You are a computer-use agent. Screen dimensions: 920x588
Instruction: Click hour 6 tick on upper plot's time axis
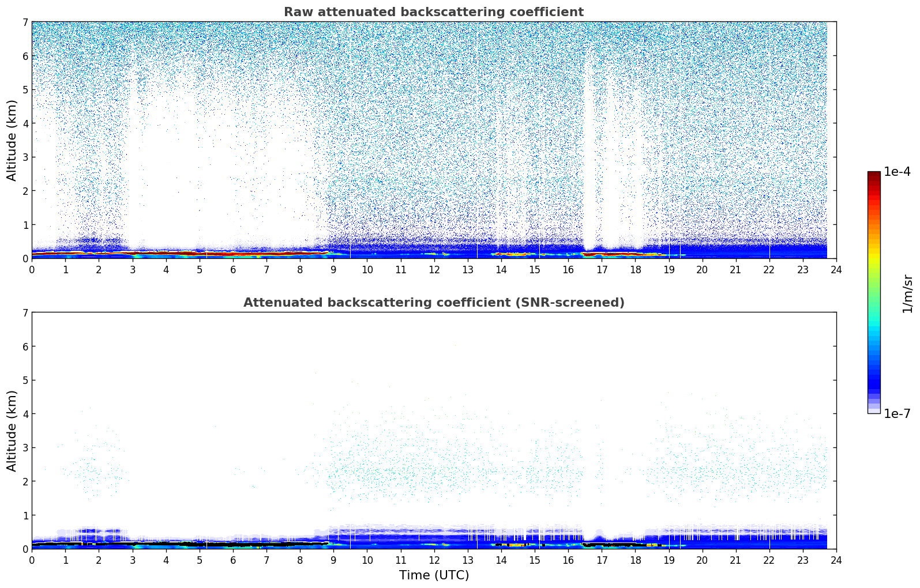point(233,269)
